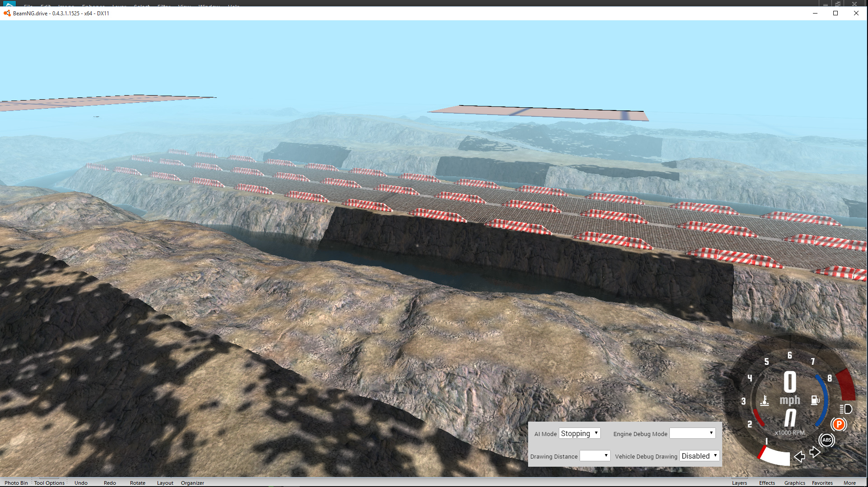Click the Tool Options button
Screen dimensions: 868x487
pyautogui.click(x=49, y=482)
